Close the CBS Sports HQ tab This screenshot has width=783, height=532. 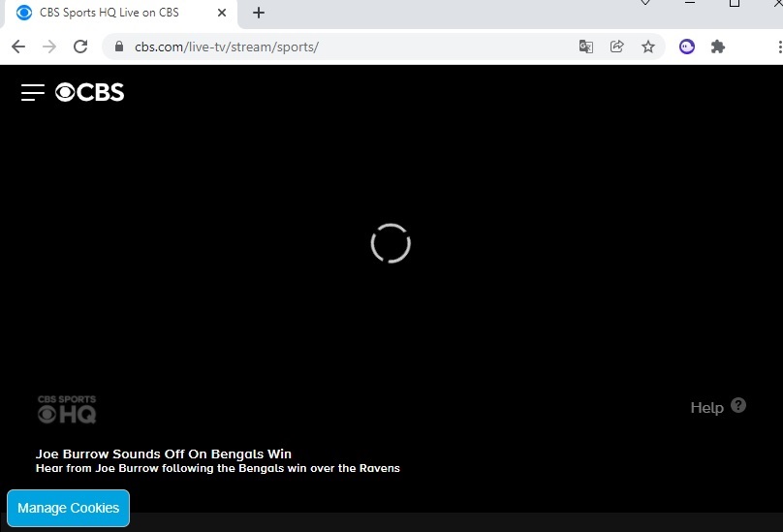point(222,13)
